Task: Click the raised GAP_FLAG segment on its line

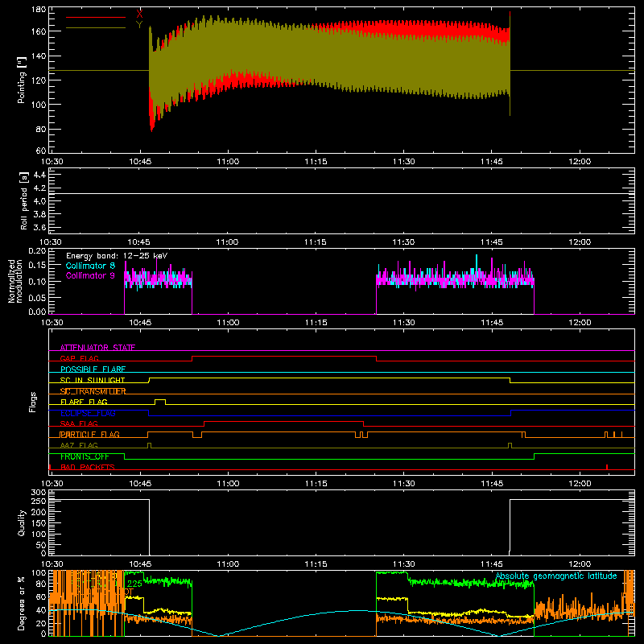Action: point(284,356)
